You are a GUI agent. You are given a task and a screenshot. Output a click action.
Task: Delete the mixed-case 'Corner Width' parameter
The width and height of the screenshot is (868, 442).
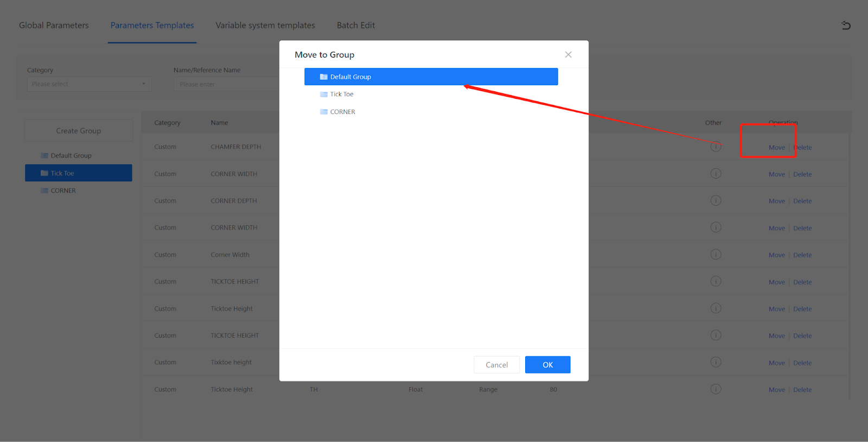point(802,255)
